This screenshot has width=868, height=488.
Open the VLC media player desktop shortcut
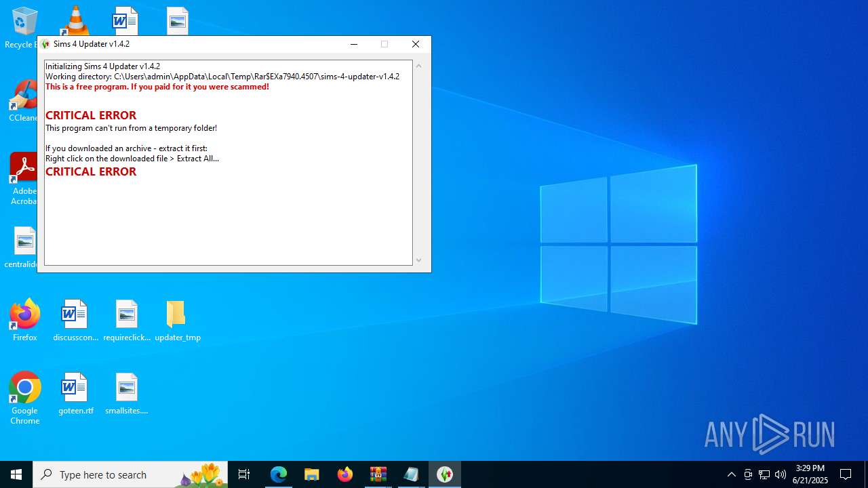click(x=75, y=20)
